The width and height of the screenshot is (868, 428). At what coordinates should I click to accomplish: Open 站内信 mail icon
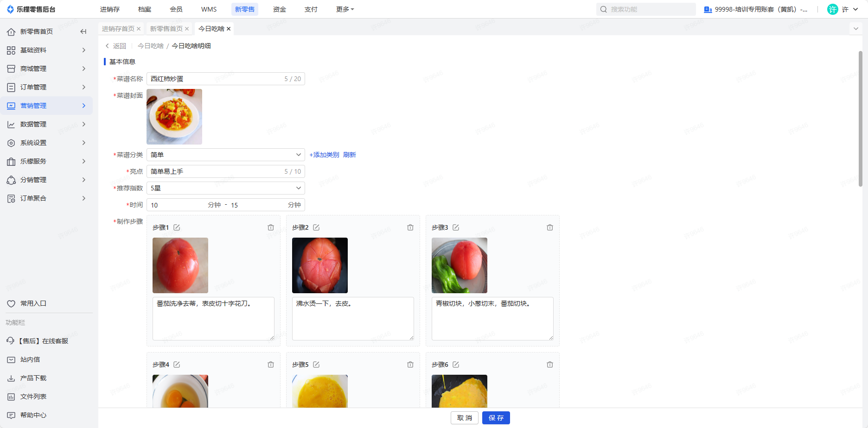click(11, 359)
